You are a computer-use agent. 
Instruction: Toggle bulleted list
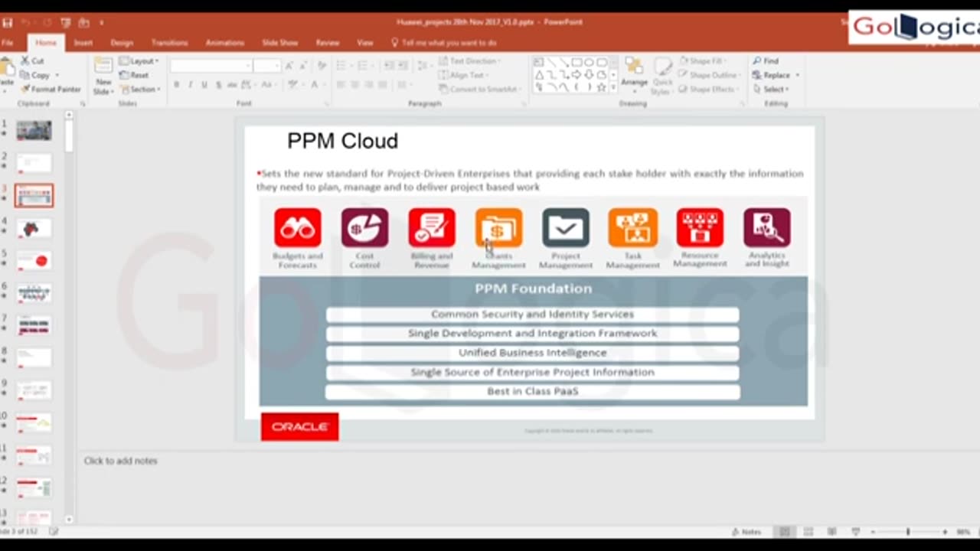point(343,67)
